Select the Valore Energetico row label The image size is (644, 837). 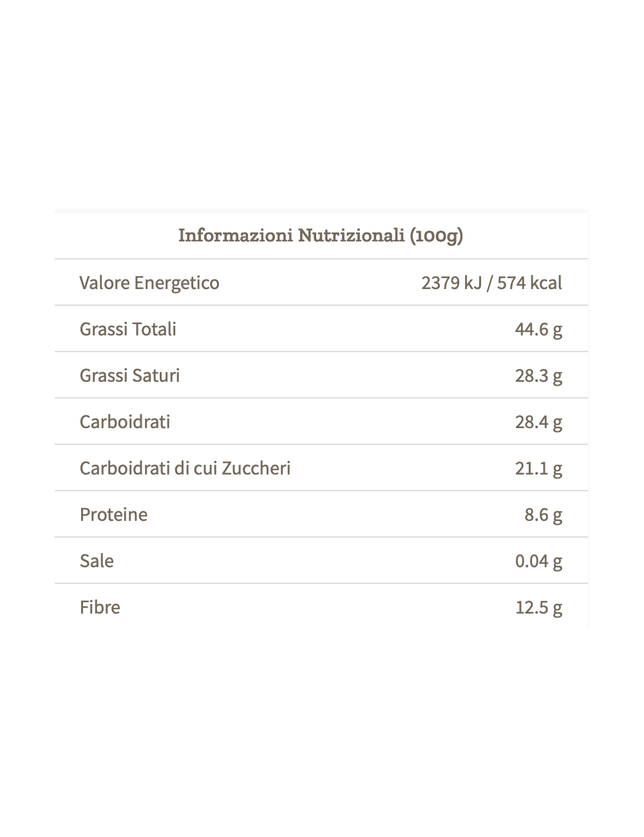tap(149, 283)
